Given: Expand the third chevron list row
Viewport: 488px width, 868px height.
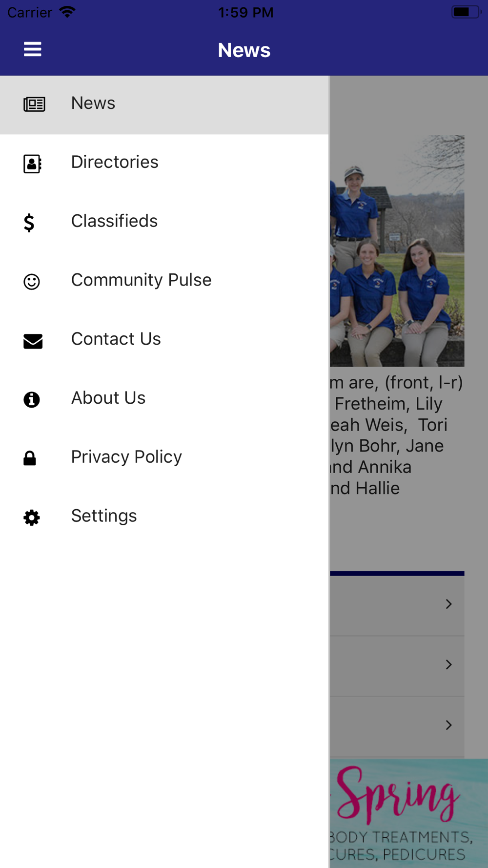Looking at the screenshot, I should [397, 726].
